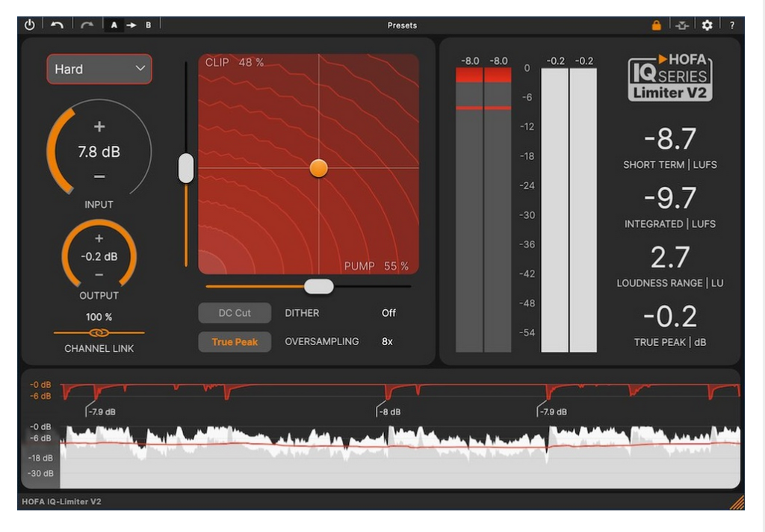Click the HOFA IQ-Limiter V2 status text
Image resolution: width=765 pixels, height=532 pixels.
coord(61,501)
